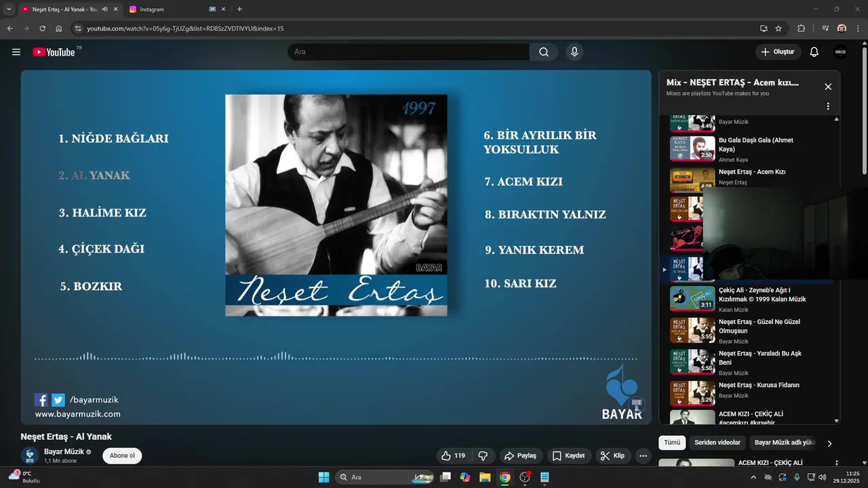Go to the YouTube home logo

[54, 52]
